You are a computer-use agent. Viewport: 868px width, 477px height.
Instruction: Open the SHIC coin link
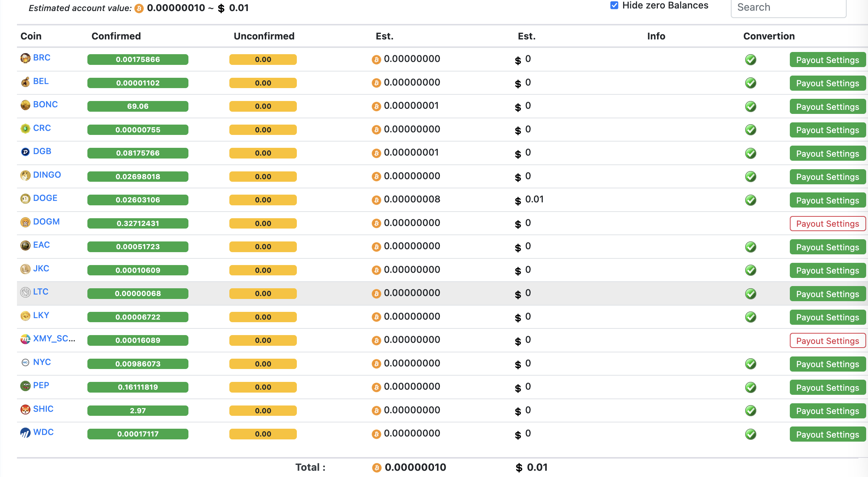click(x=43, y=409)
